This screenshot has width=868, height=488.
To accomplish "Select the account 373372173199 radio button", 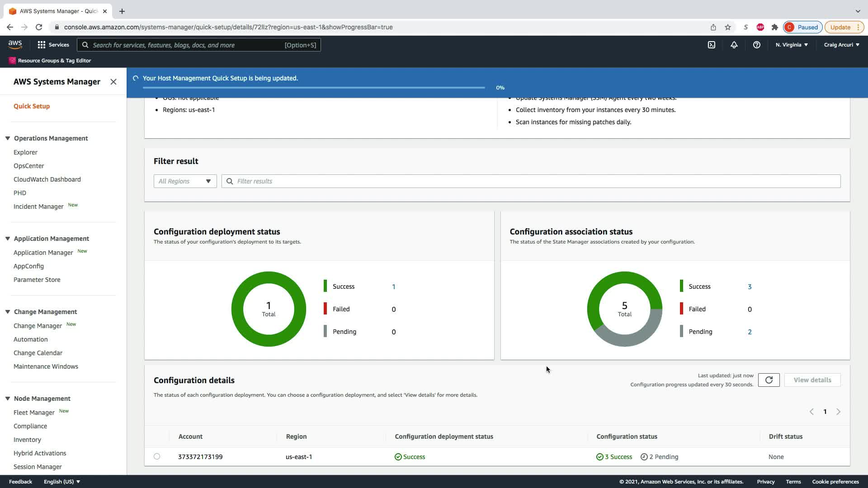I will pos(157,456).
